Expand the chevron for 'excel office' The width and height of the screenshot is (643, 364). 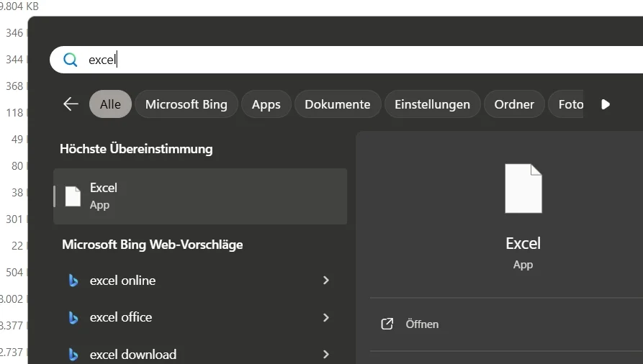326,317
